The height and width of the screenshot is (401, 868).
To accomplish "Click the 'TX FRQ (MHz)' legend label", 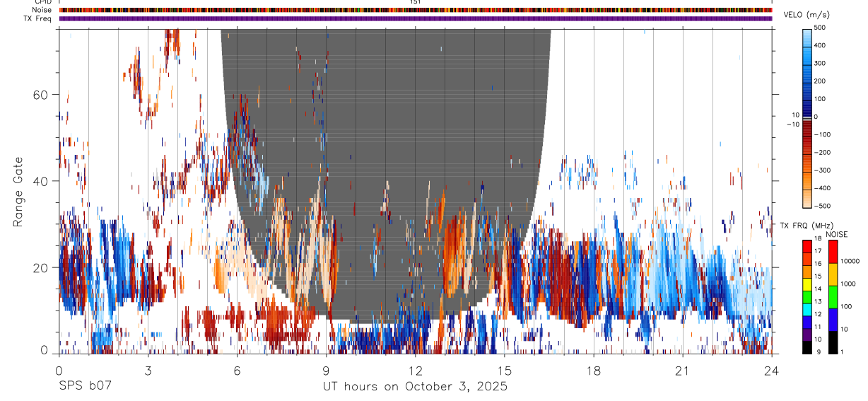I will (807, 226).
